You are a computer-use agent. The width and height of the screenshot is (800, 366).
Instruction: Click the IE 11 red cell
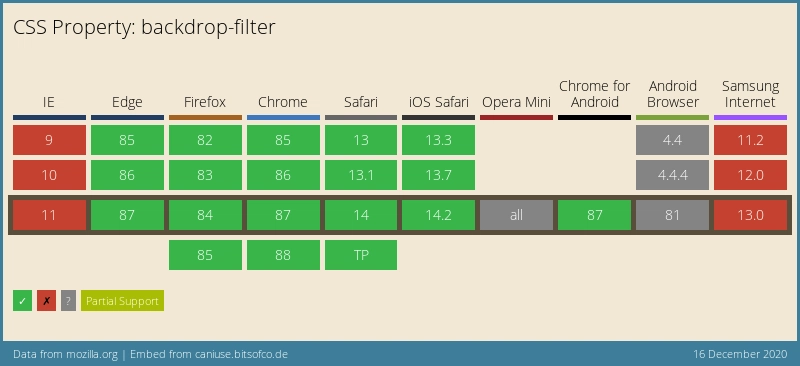coord(49,215)
